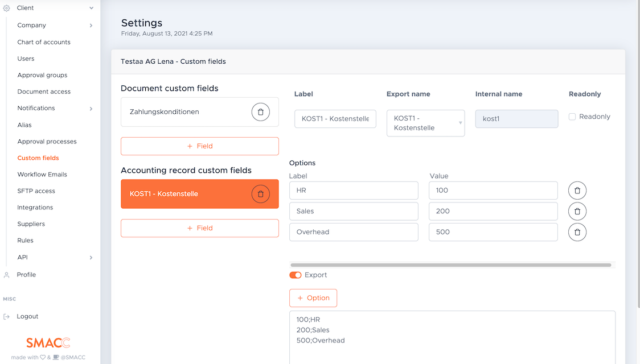Edit the Sales option label
Screen dimensions: 640x364
click(x=354, y=211)
